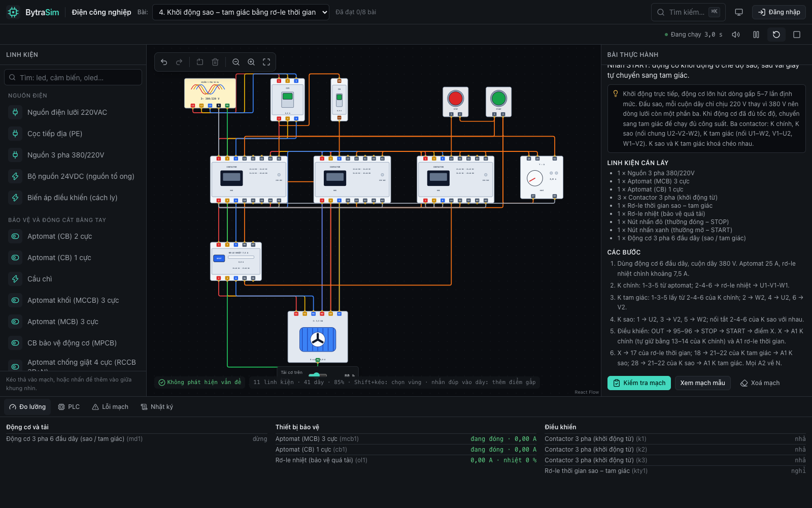This screenshot has height=508, width=812.
Task: Switch display theme with the monitor icon
Action: tap(739, 12)
